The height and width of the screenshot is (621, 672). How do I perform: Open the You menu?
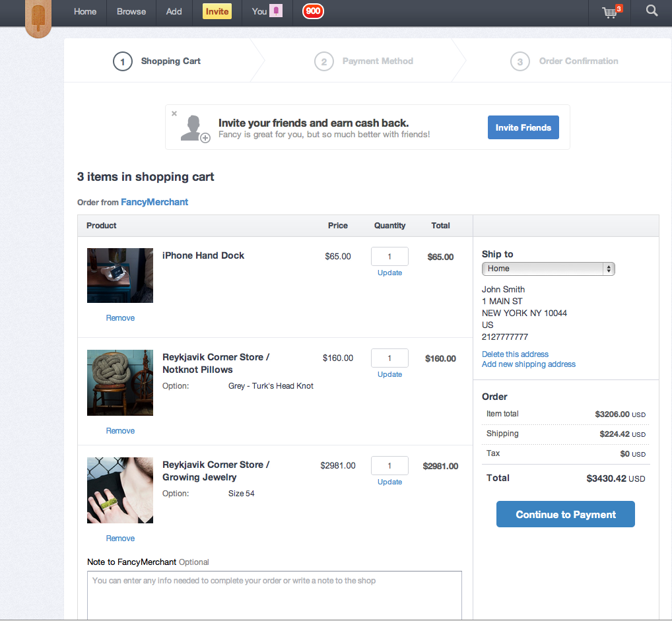pos(259,12)
